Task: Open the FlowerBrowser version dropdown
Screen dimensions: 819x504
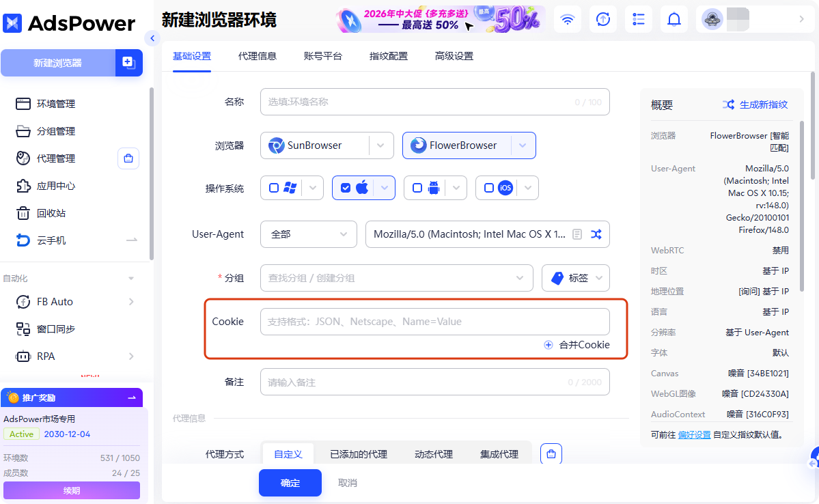Action: [x=523, y=145]
